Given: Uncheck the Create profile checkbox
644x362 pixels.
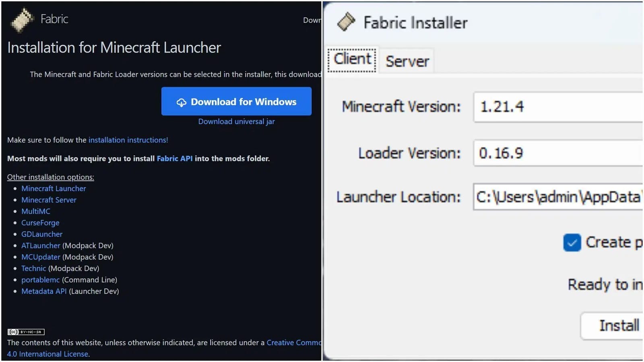Looking at the screenshot, I should point(572,243).
